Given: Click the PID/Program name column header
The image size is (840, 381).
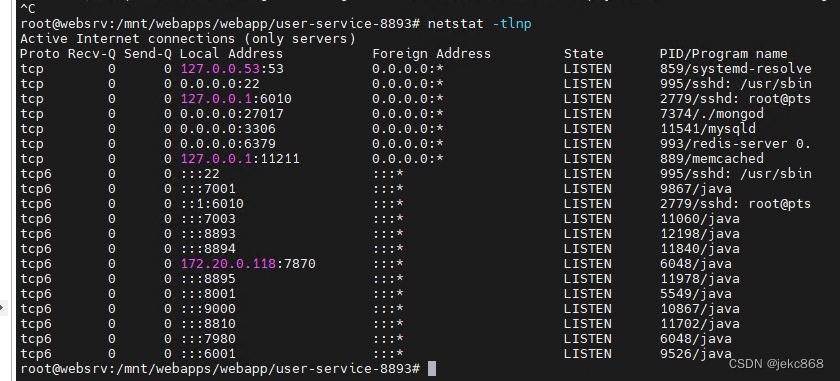Looking at the screenshot, I should point(724,54).
